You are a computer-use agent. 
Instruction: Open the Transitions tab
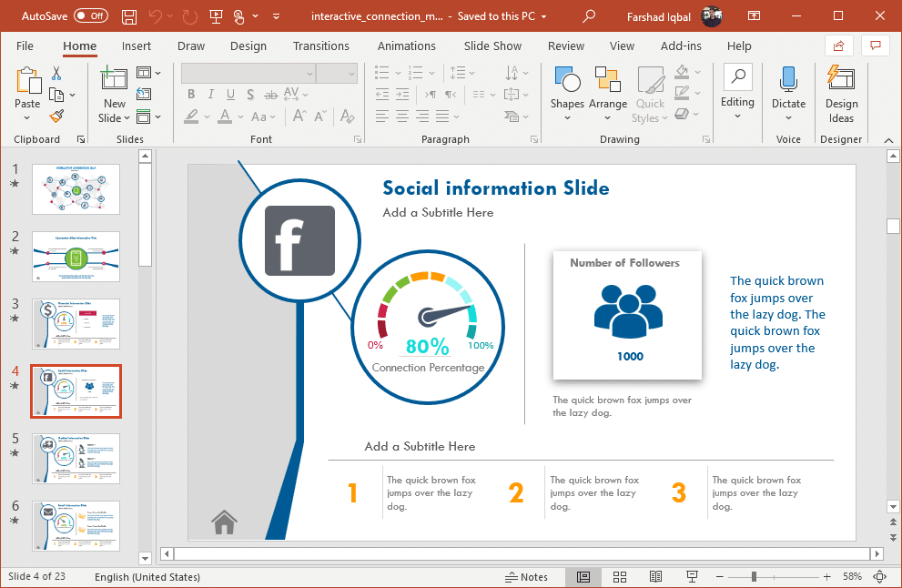[x=320, y=46]
